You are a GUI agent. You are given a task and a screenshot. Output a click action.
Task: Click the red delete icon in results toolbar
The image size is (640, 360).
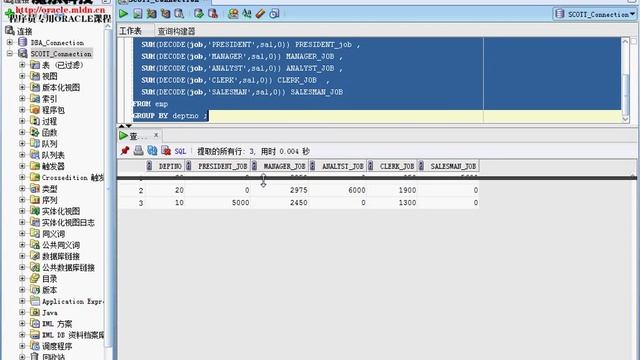pyautogui.click(x=166, y=151)
